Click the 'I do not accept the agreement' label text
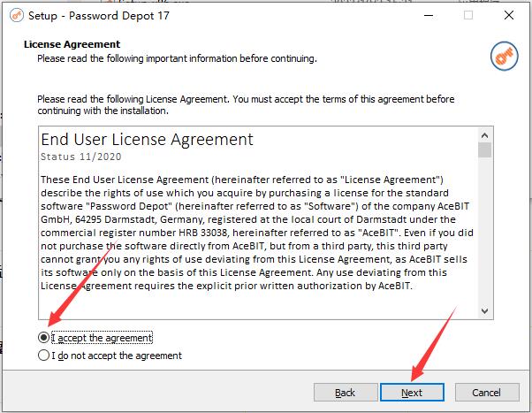532x413 pixels. 117,356
